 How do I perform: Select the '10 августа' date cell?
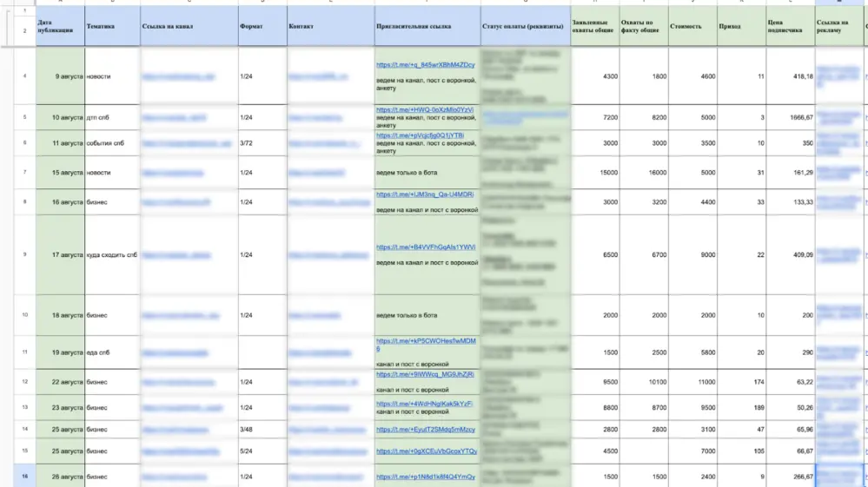[x=60, y=117]
